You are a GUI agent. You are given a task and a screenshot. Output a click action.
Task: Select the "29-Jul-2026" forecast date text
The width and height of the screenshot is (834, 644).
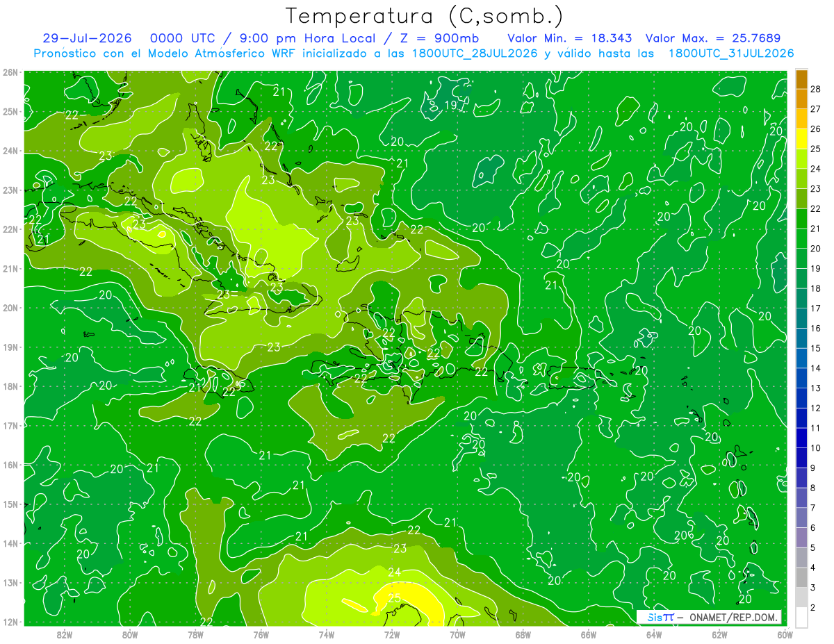point(87,38)
